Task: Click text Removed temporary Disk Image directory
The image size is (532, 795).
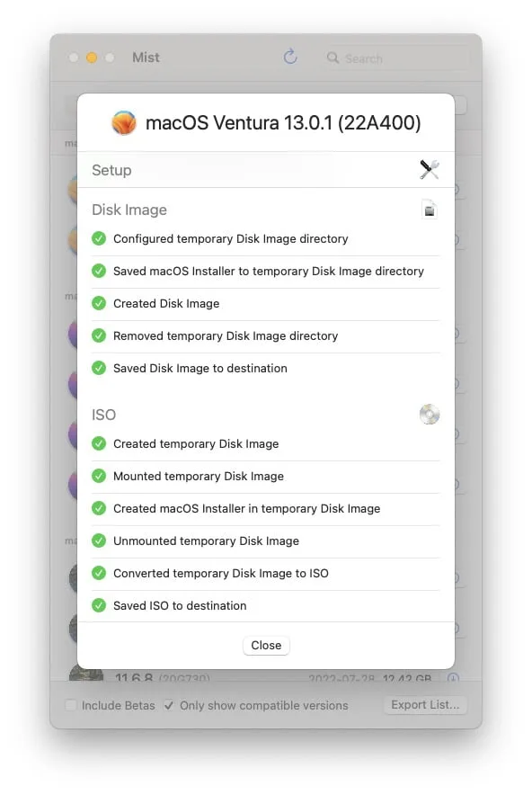Action: (x=226, y=336)
